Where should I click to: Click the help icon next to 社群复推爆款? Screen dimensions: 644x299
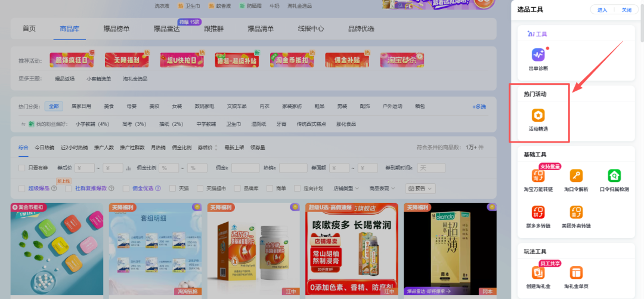112,189
